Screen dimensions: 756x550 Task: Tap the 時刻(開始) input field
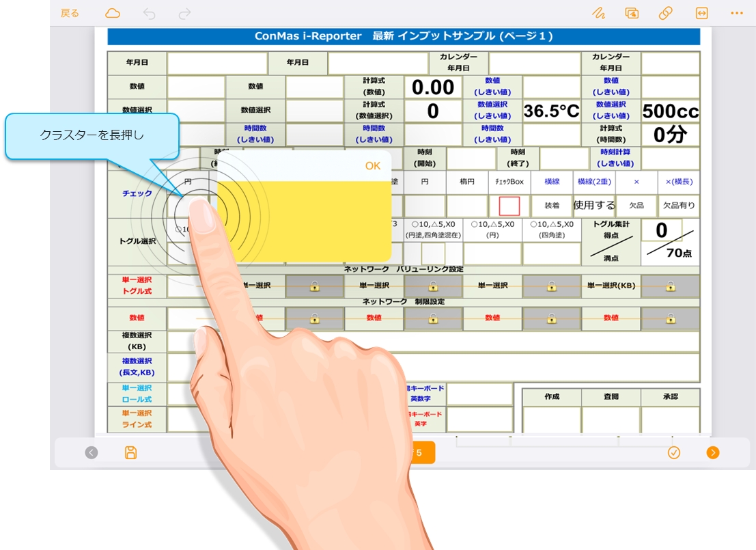pos(471,159)
